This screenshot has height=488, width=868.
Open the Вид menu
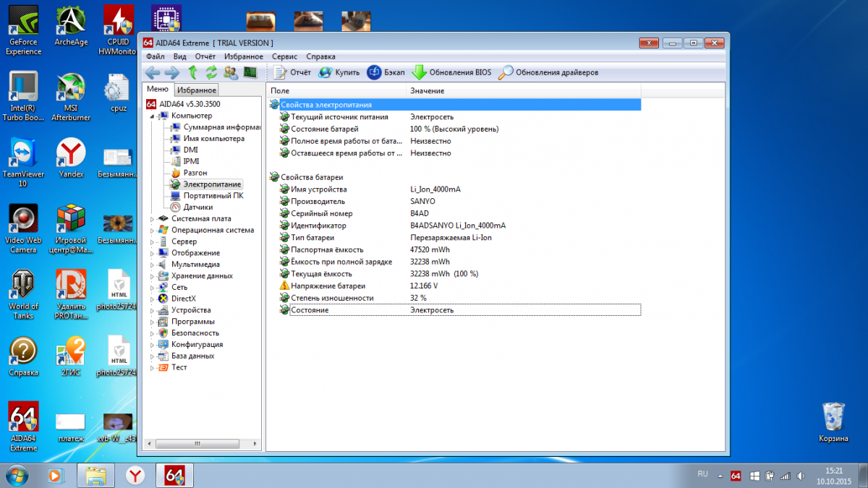(180, 56)
